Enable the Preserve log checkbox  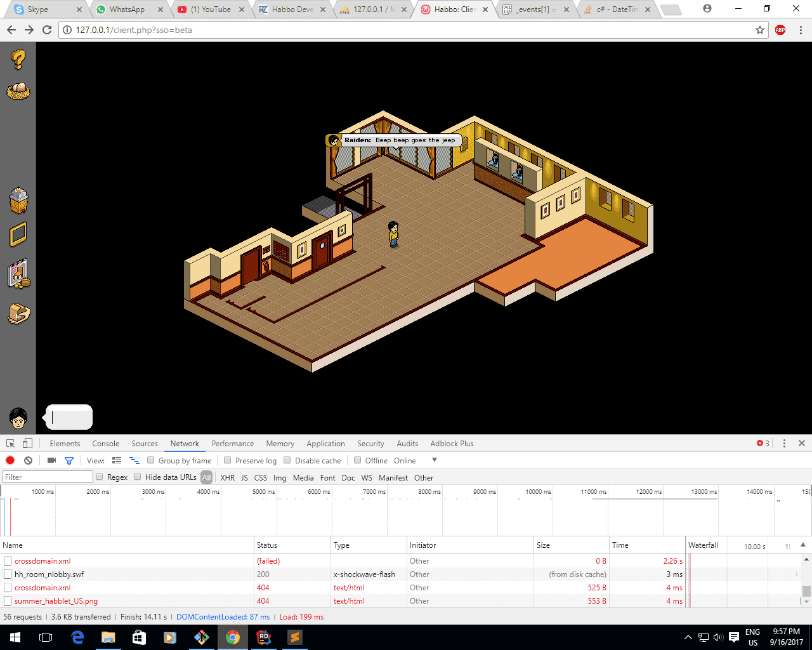pos(228,460)
